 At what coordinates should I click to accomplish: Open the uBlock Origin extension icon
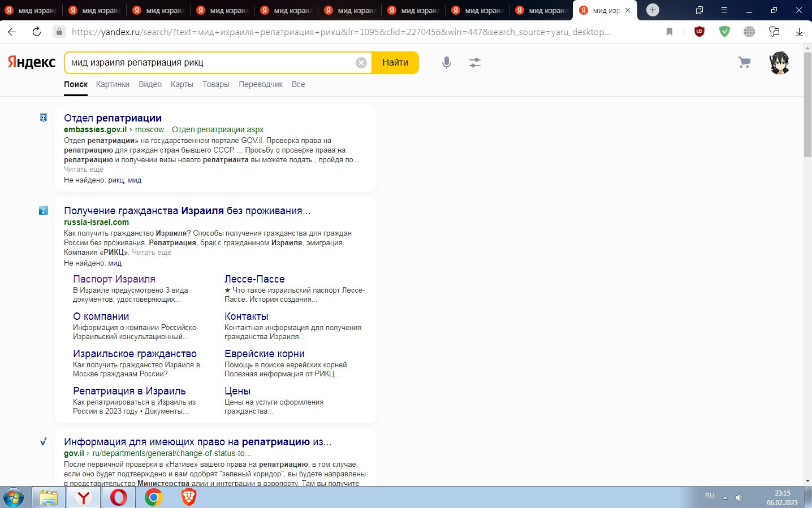pos(699,32)
